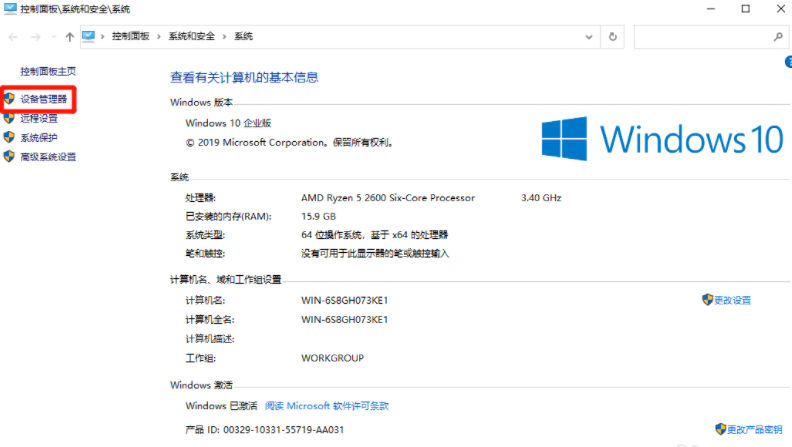
Task: Click the computer icon in address bar
Action: (x=88, y=36)
